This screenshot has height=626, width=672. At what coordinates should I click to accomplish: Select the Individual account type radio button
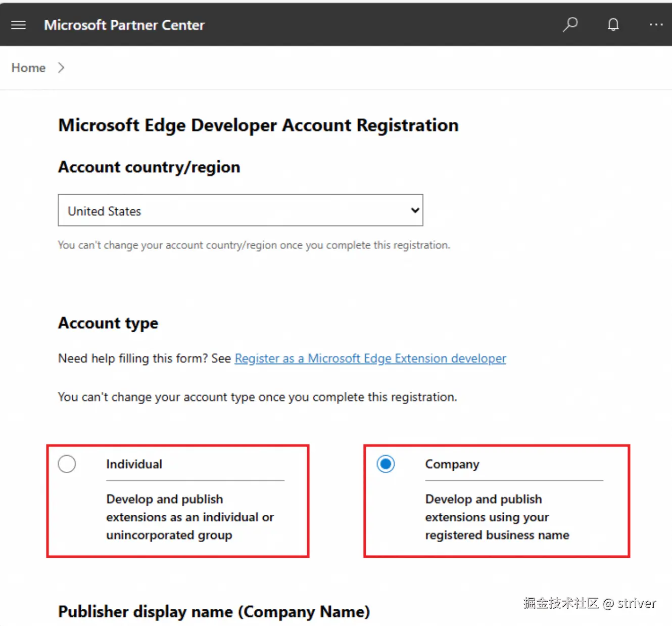coord(67,464)
